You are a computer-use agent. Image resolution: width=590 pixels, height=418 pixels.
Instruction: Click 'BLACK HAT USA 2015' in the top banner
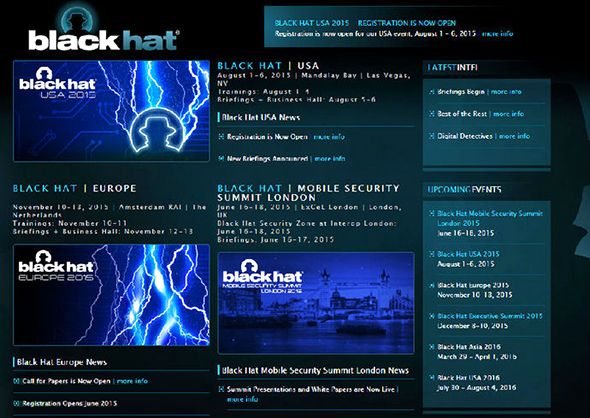(x=312, y=23)
